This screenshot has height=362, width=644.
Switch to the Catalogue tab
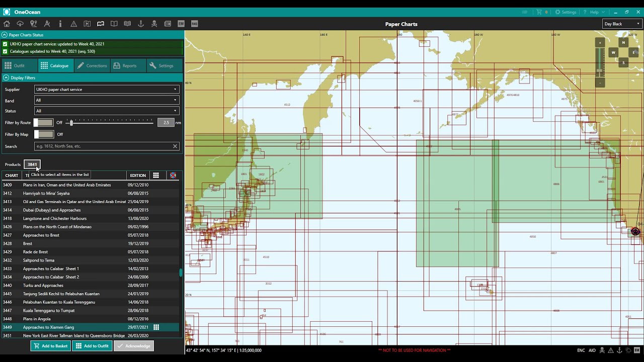tap(55, 65)
